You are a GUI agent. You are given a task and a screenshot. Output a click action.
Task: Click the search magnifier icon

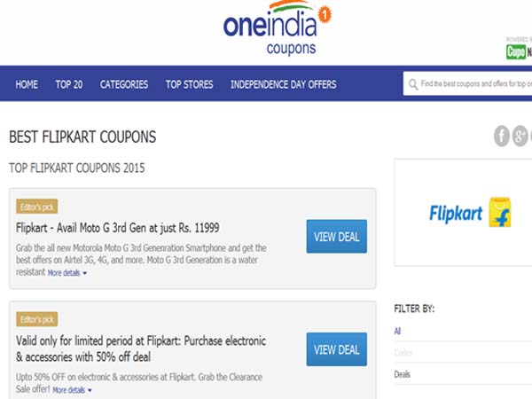pos(413,85)
